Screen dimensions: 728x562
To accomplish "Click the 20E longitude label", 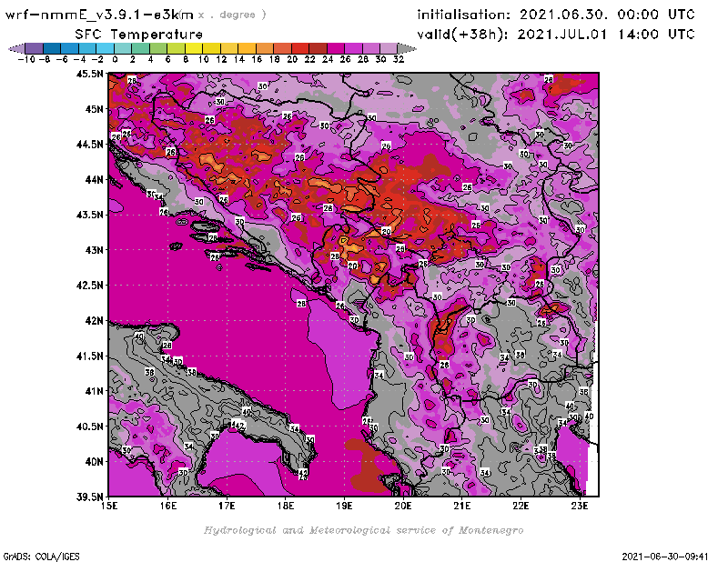I will (x=403, y=506).
